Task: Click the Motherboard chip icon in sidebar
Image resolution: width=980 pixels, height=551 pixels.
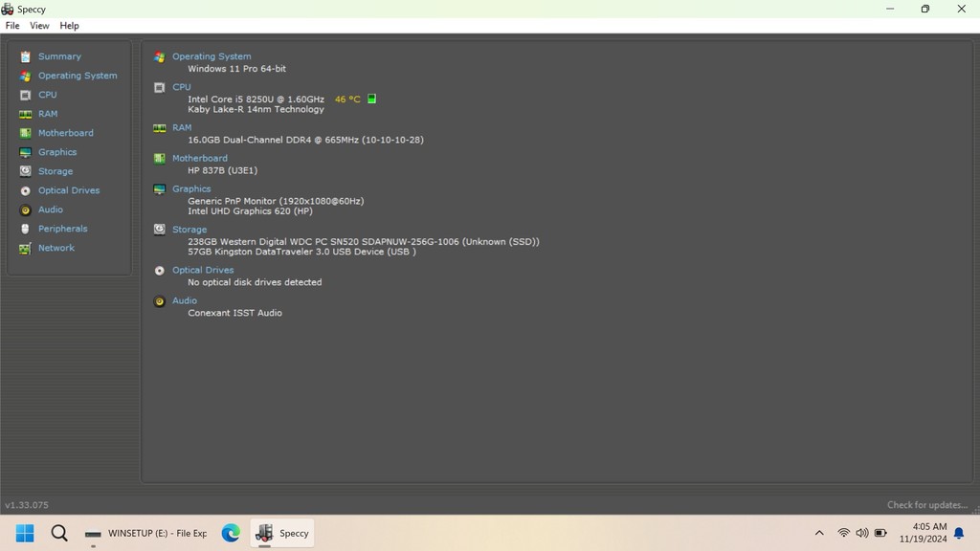Action: [x=27, y=133]
